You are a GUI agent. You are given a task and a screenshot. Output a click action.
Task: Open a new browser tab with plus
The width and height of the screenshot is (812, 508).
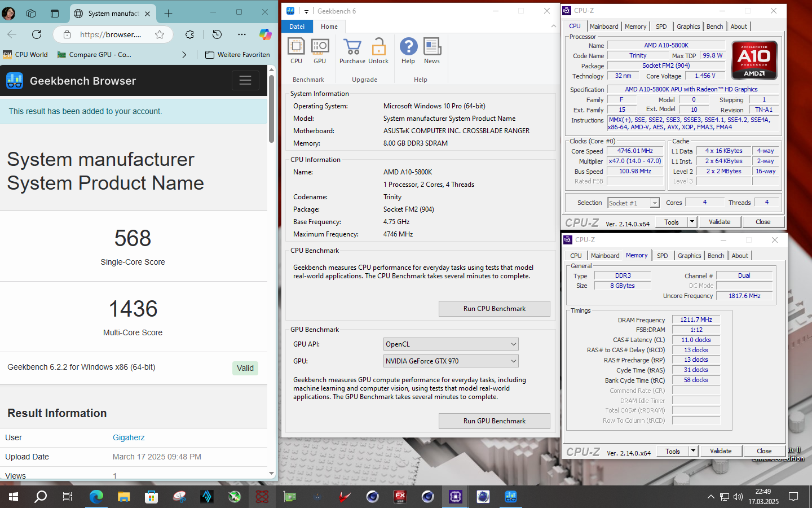[168, 13]
